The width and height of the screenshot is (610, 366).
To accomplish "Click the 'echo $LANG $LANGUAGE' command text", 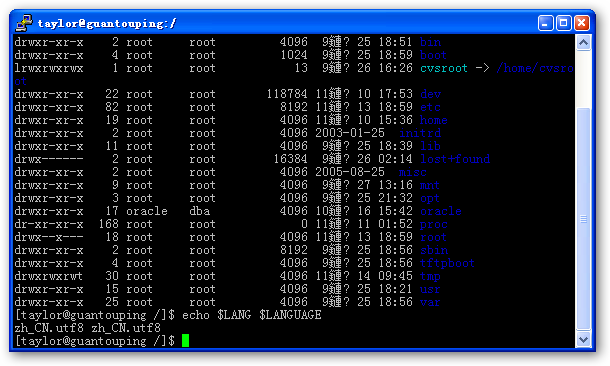I will 252,315.
